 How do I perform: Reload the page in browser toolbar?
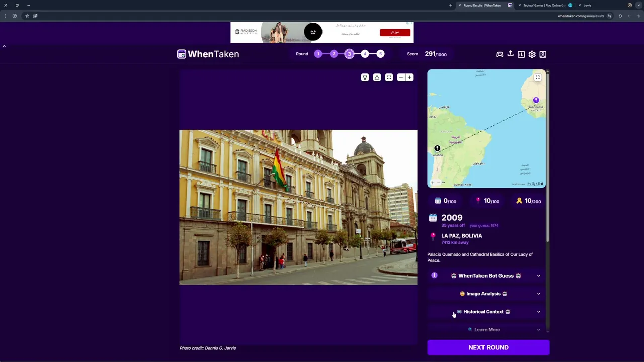click(620, 16)
